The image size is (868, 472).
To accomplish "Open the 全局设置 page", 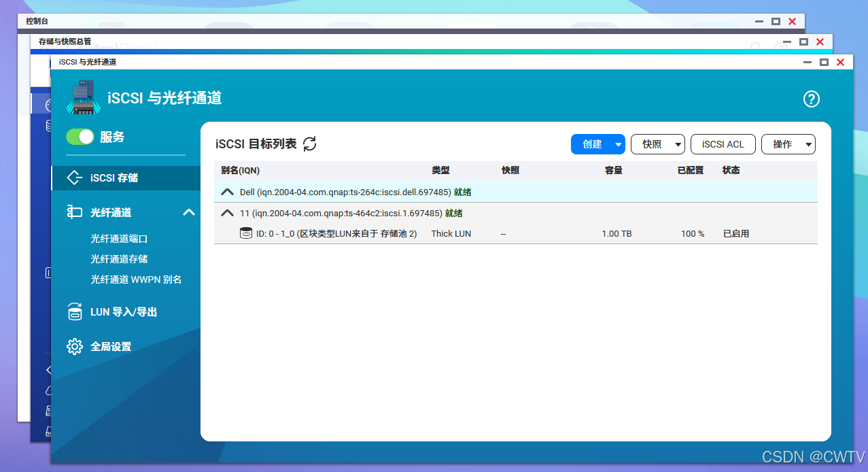I will pos(111,346).
